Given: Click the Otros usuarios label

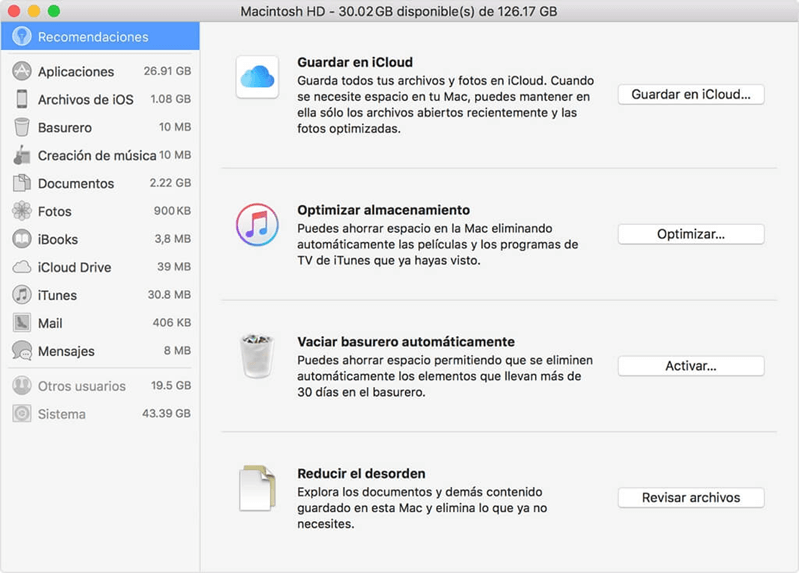Looking at the screenshot, I should 82,386.
